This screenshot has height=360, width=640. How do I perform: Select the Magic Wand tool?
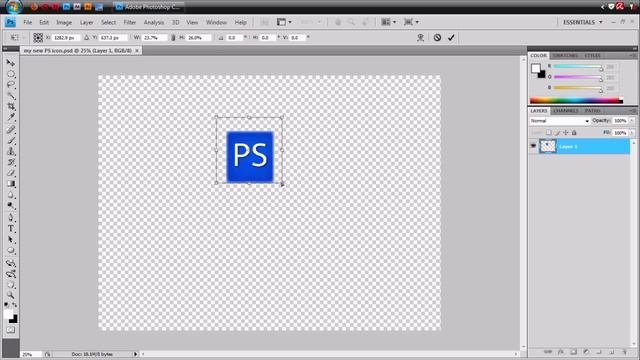pyautogui.click(x=11, y=96)
